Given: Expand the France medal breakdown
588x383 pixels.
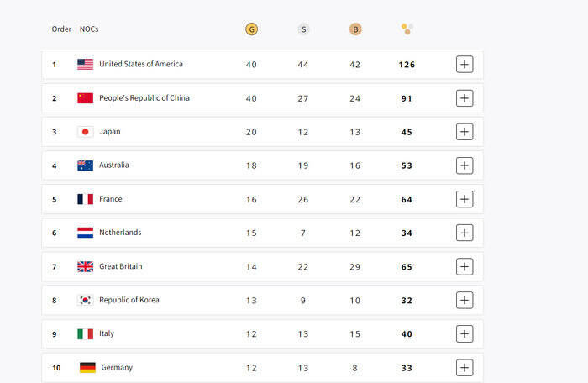Looking at the screenshot, I should tap(465, 199).
